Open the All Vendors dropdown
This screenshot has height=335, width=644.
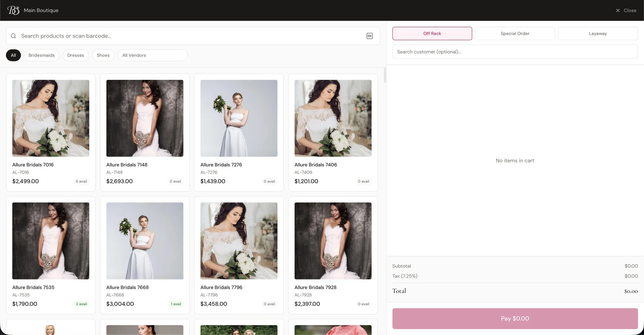click(152, 55)
